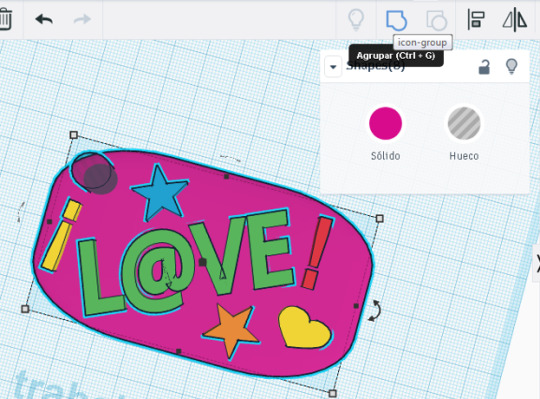The height and width of the screenshot is (399, 540).
Task: Toggle the lock editing padlock
Action: coord(484,67)
